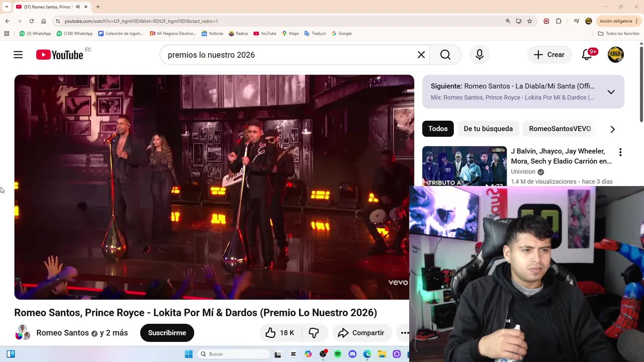Start voice search with the microphone

tap(479, 55)
